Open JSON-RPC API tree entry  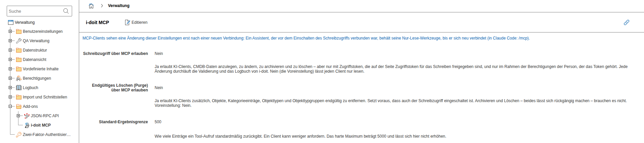[x=45, y=116]
